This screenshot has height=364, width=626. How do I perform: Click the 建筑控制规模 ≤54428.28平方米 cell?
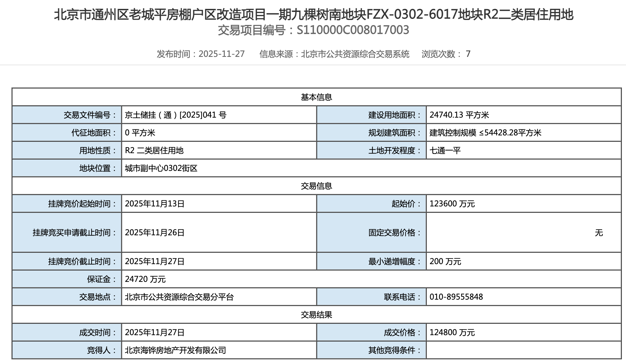[485, 133]
